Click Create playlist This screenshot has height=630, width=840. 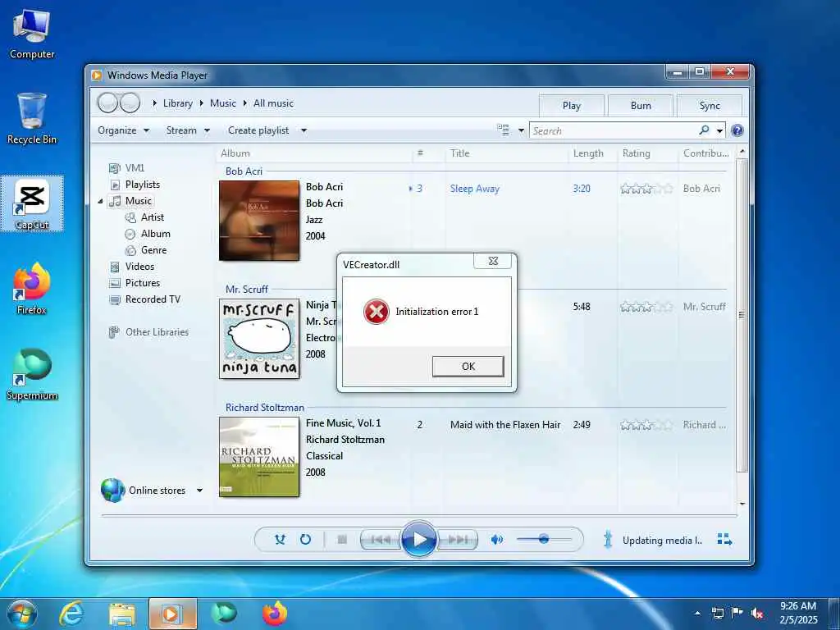point(258,130)
